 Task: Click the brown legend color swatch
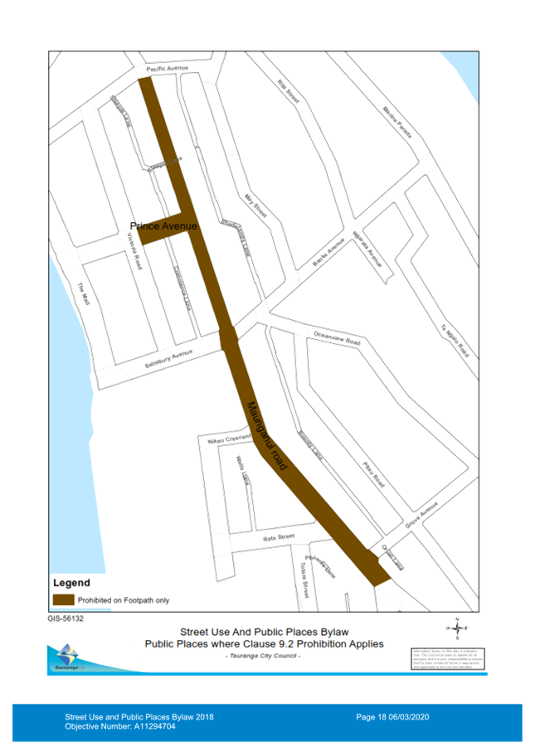pos(63,599)
